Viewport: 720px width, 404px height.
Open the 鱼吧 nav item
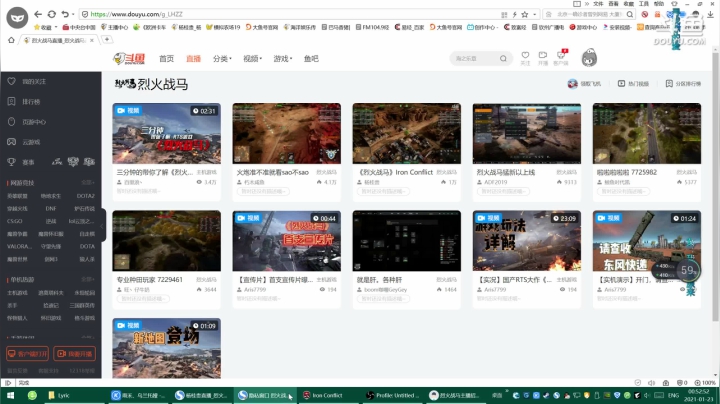[311, 58]
